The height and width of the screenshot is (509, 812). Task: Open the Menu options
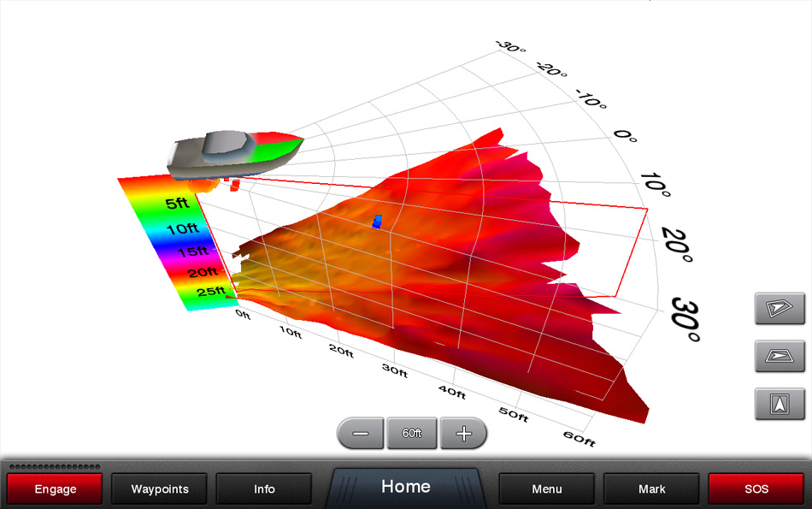point(546,488)
